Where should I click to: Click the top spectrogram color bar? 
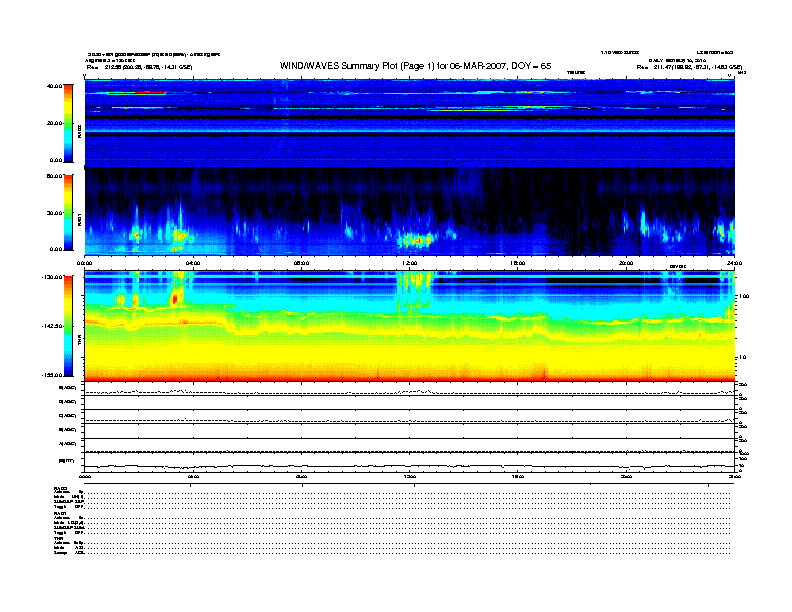point(68,123)
